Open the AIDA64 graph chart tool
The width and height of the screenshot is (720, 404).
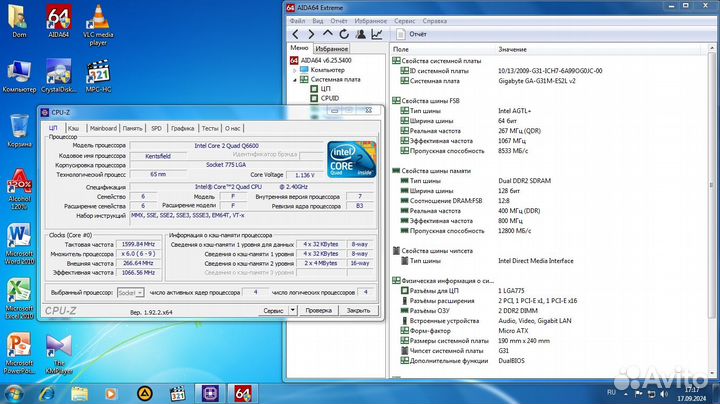point(377,34)
